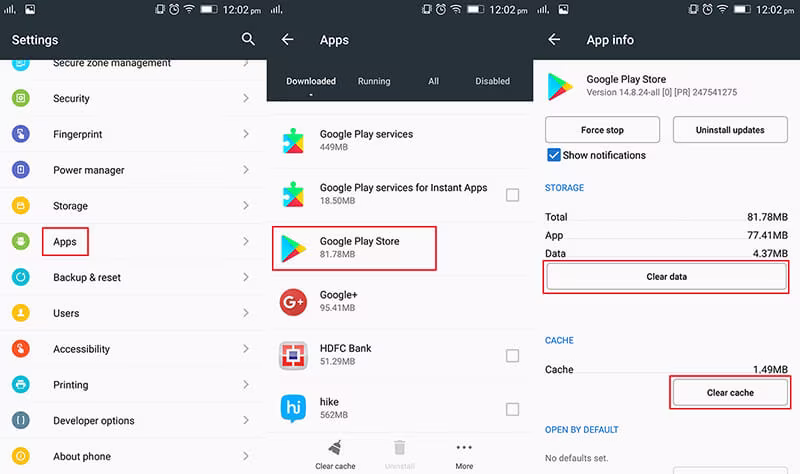The image size is (800, 474).
Task: Tap the green Apps settings icon
Action: 21,241
